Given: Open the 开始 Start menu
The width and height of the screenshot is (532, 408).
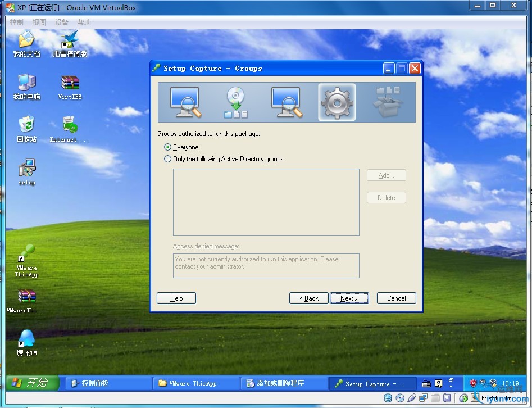Looking at the screenshot, I should click(33, 383).
